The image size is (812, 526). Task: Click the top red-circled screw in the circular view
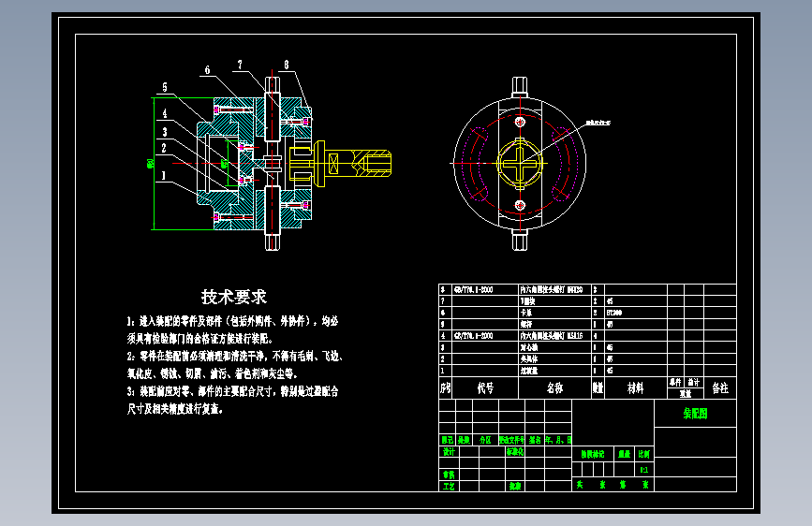(520, 123)
